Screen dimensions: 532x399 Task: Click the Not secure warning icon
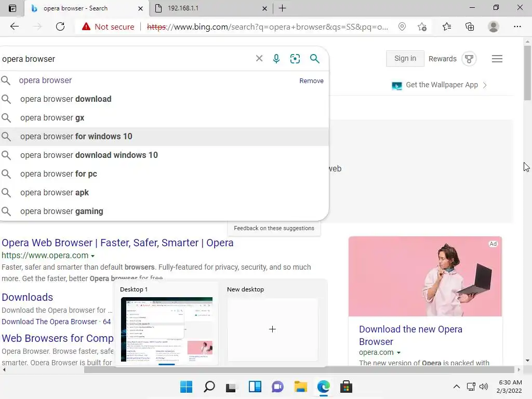click(86, 26)
